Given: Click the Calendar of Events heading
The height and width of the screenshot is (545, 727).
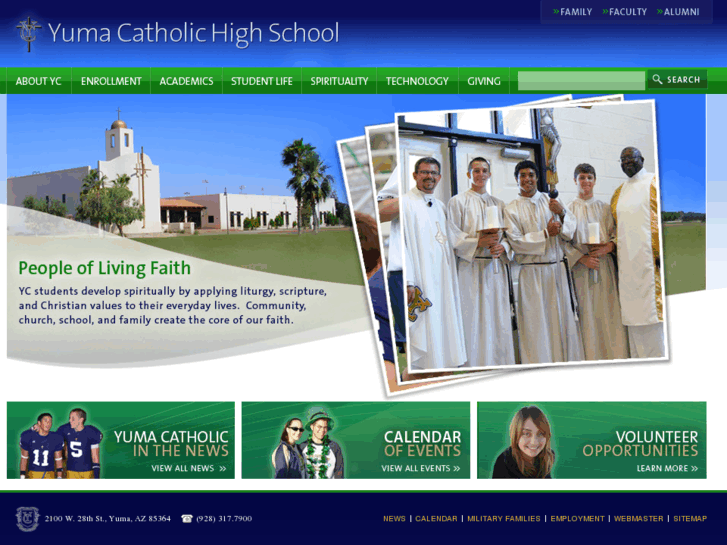Looking at the screenshot, I should [422, 443].
